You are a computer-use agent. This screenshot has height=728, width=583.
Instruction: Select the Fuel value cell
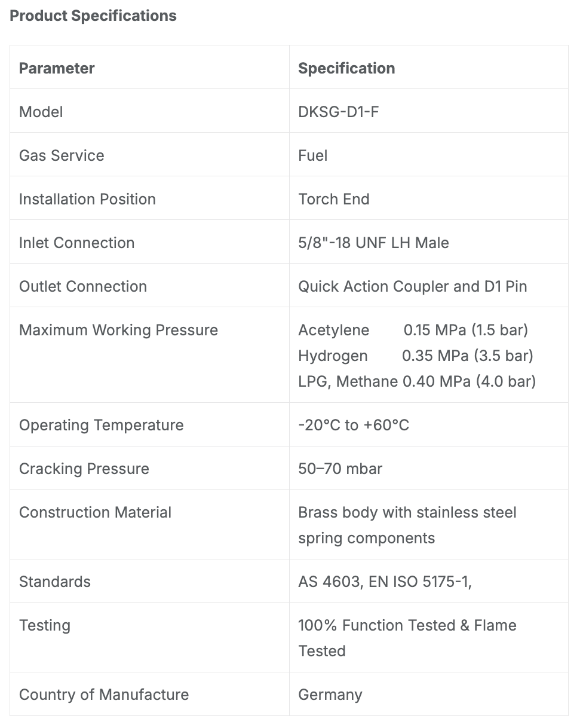(x=429, y=155)
